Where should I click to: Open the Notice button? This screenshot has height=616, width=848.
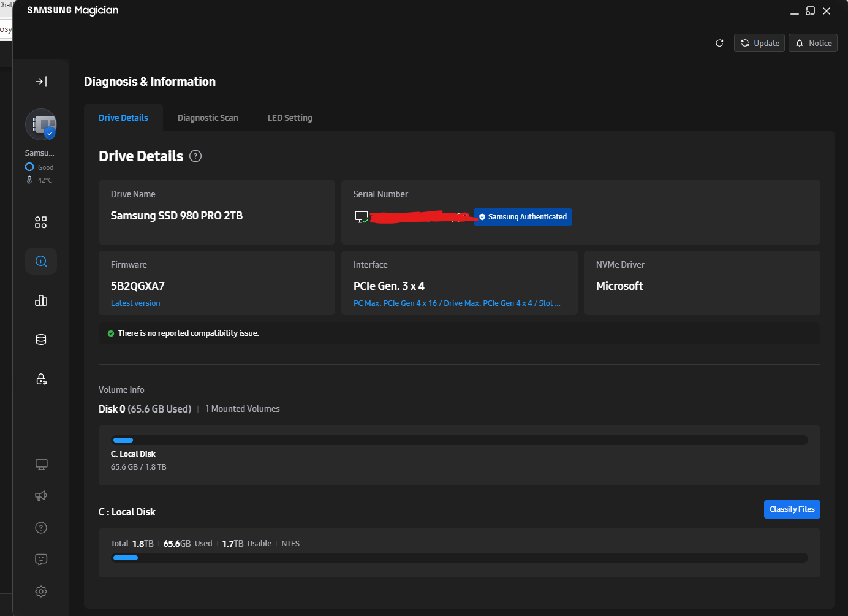pos(813,43)
